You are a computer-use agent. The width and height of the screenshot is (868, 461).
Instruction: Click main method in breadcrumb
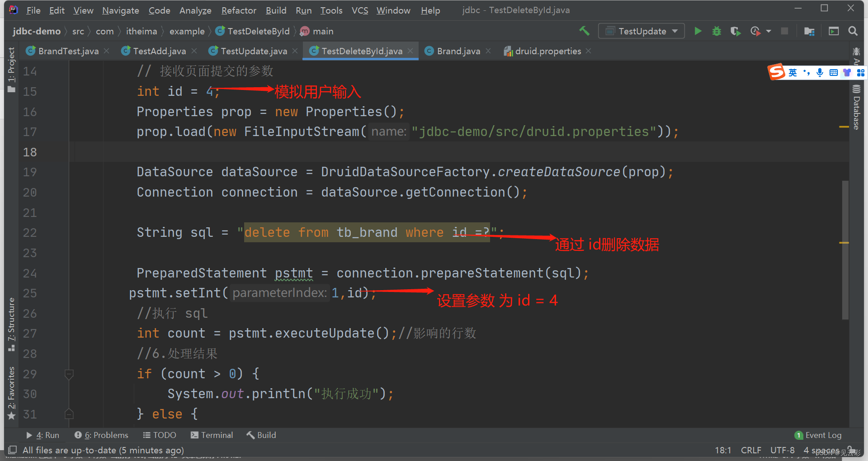tap(317, 31)
